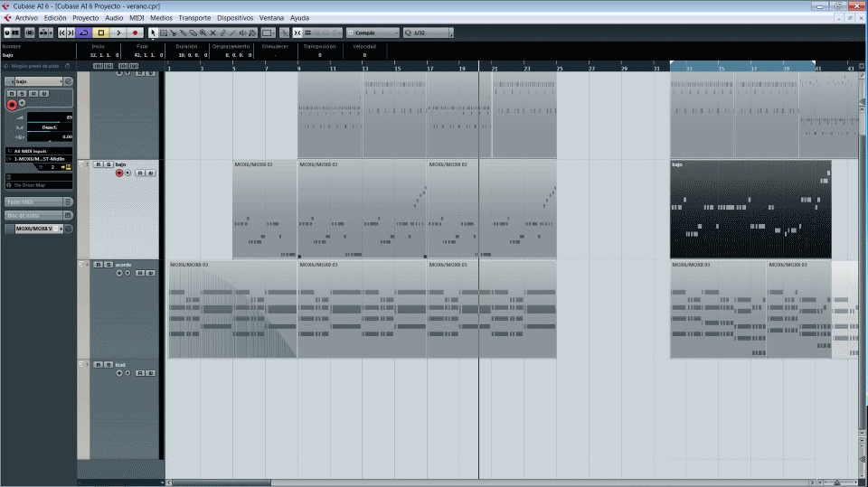
Task: Adjust the MIDI volume slider at 89
Action: point(49,117)
